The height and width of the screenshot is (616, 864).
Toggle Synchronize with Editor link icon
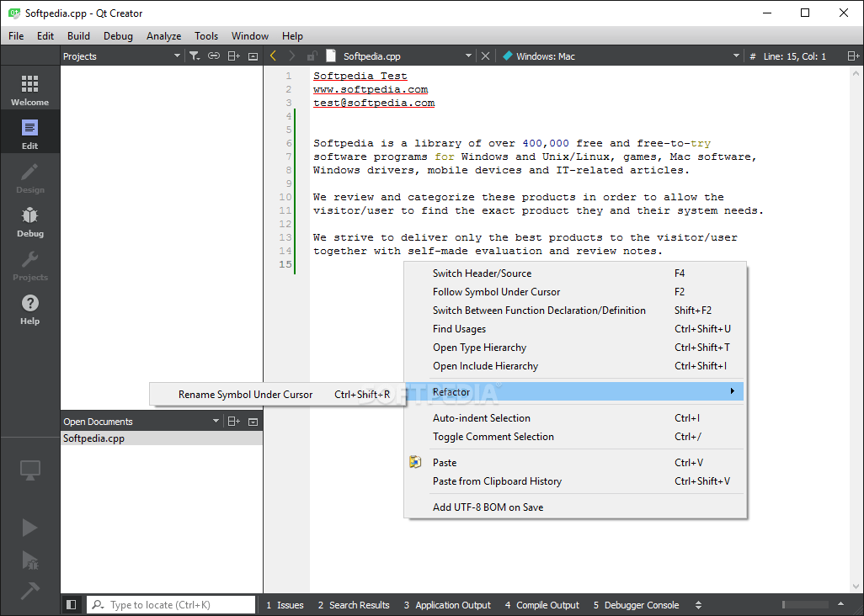tap(212, 56)
